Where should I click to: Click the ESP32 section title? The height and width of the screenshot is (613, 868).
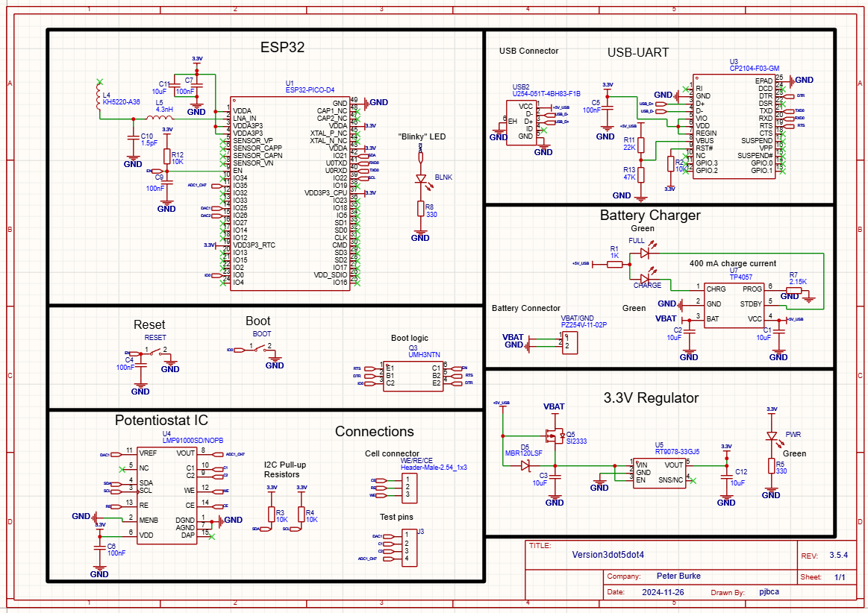282,47
